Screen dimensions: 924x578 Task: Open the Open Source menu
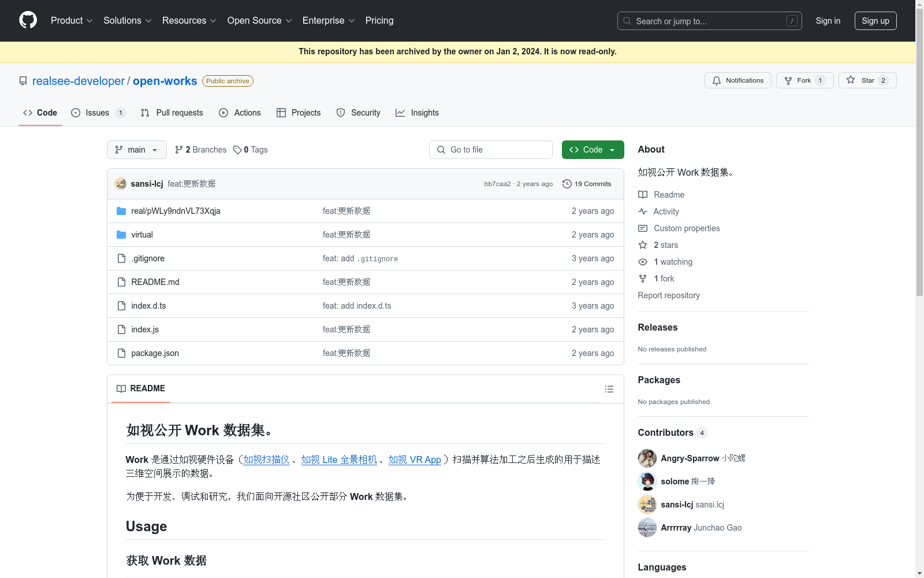coord(260,20)
